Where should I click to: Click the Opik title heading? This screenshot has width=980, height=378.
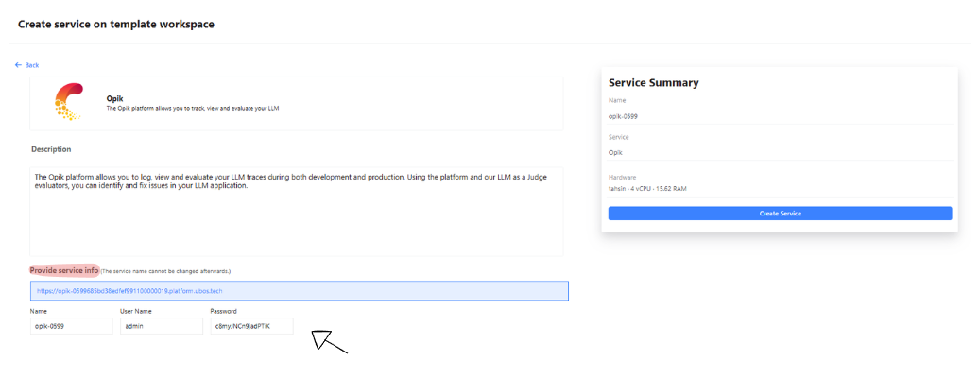[115, 98]
